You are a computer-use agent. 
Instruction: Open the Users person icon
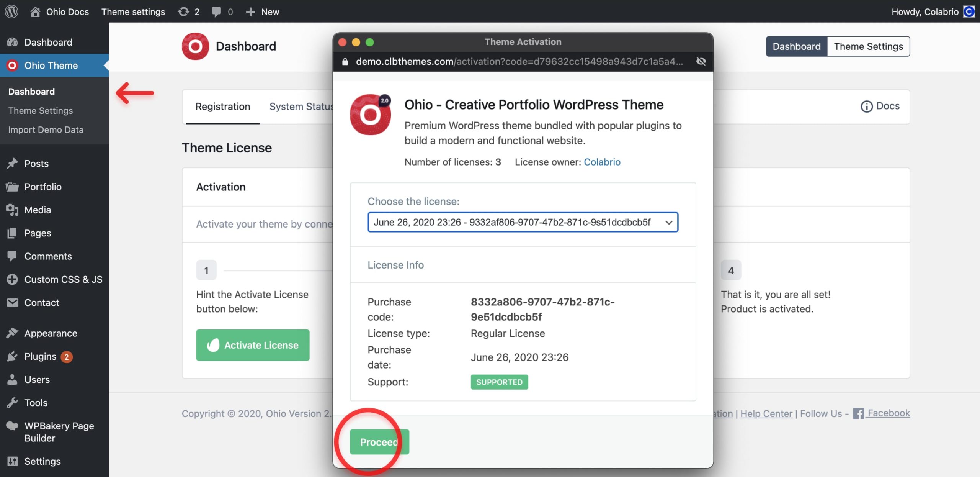click(x=12, y=380)
